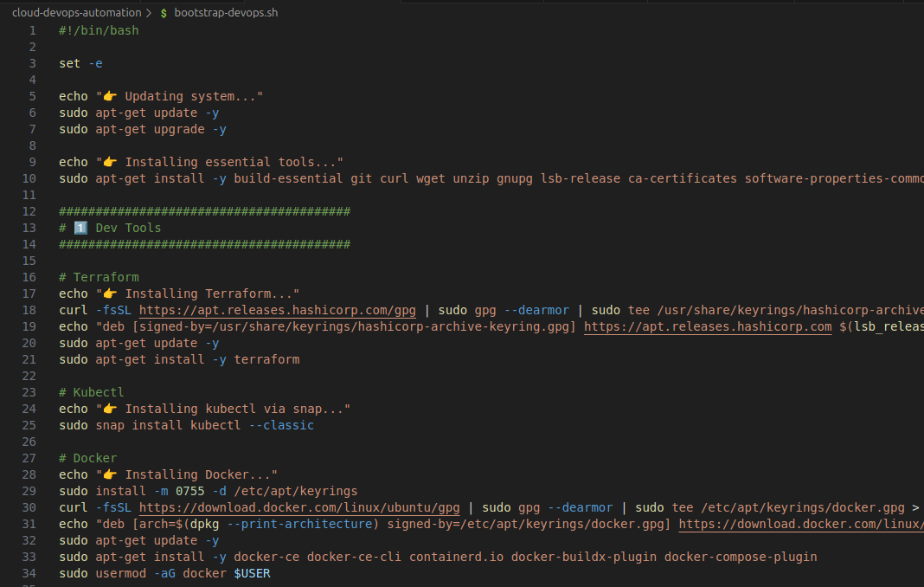This screenshot has width=924, height=587.
Task: Click the pointing-finger emoji beside Installing essential tools
Action: pos(108,161)
